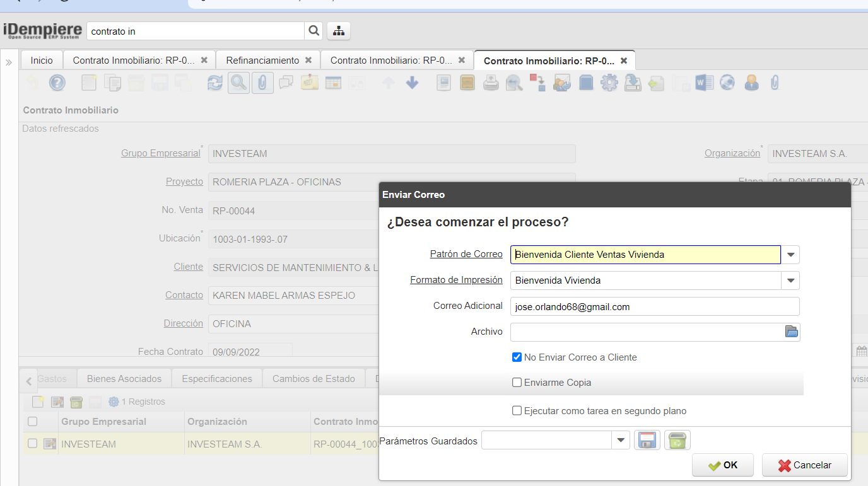868x486 pixels.
Task: Click the search magnifier next to lookup box
Action: [314, 31]
